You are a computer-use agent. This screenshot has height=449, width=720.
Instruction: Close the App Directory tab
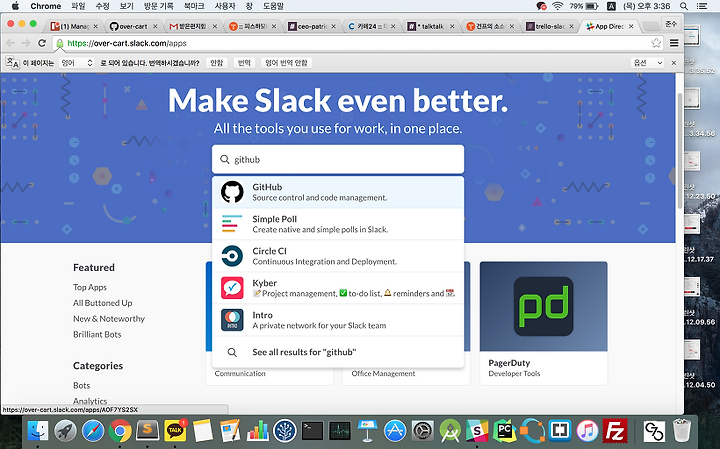point(631,26)
